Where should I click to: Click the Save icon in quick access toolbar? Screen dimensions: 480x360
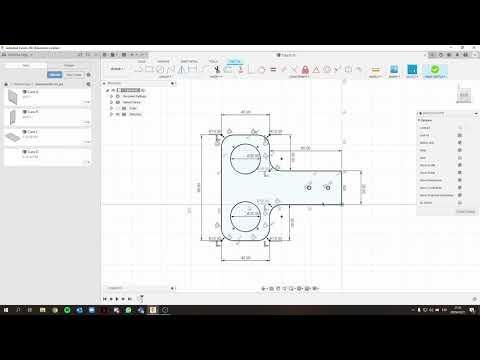pos(124,54)
